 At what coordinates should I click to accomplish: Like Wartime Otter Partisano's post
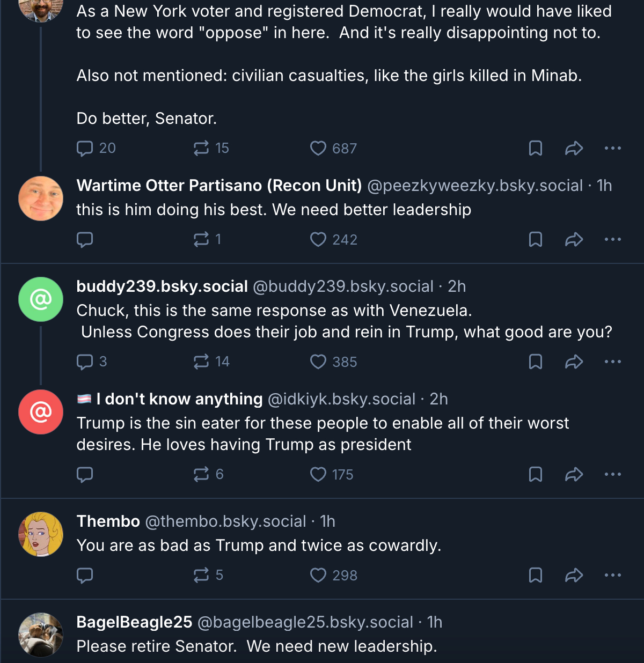tap(318, 239)
